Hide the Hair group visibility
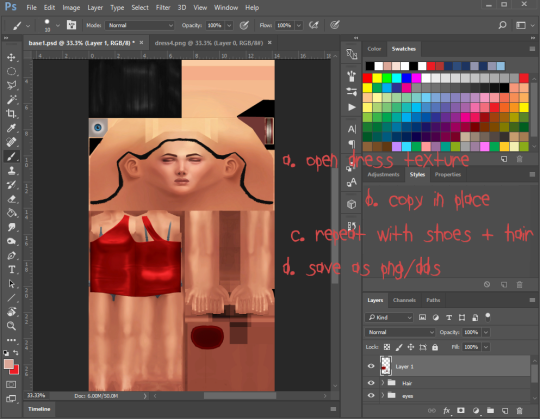Screen dimensions: 540x419 (371, 383)
